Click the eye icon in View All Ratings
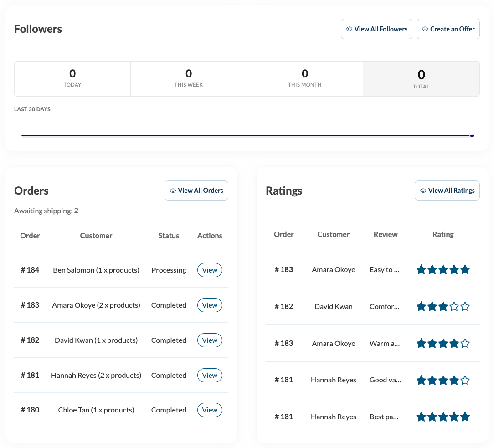494x448 pixels. click(423, 191)
